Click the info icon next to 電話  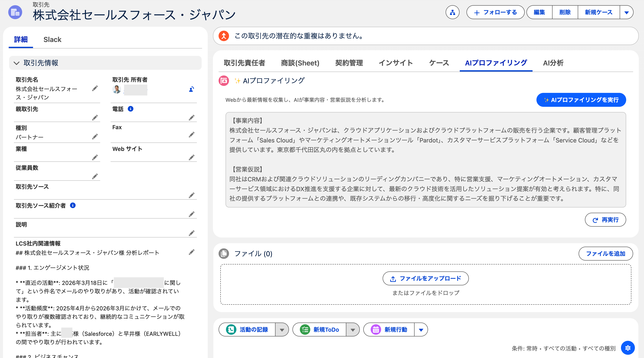[x=131, y=109]
